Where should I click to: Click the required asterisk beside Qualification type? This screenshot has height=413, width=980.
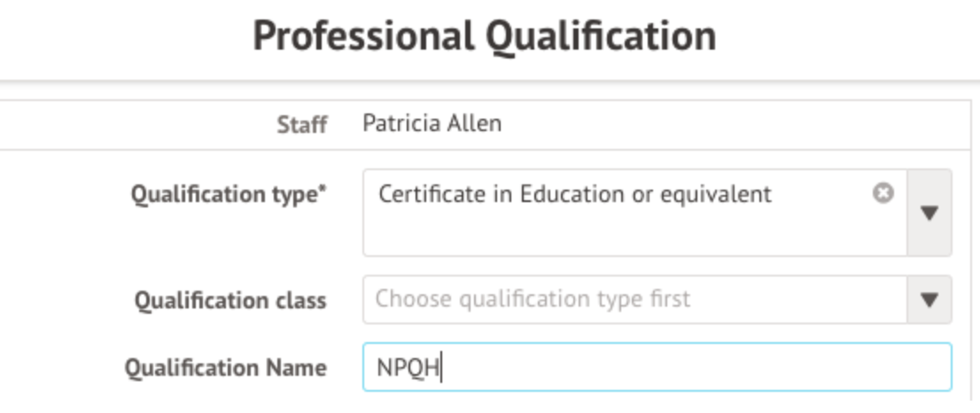tap(323, 191)
